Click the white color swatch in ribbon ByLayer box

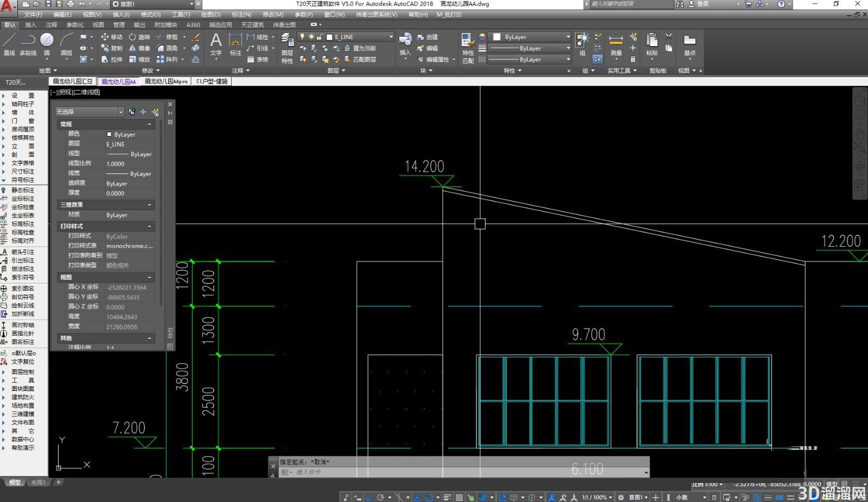(496, 37)
